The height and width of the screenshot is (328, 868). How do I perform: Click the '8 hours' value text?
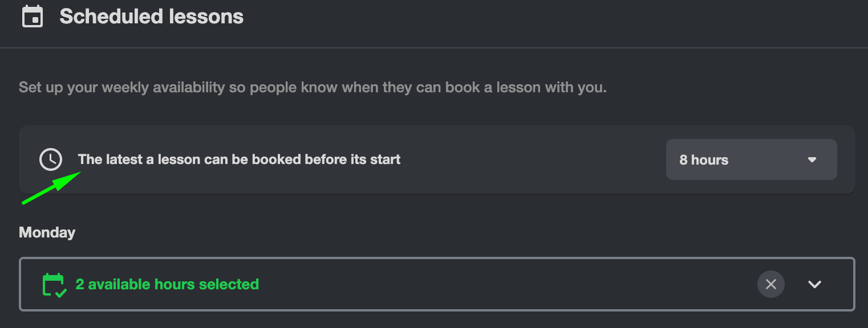point(704,160)
